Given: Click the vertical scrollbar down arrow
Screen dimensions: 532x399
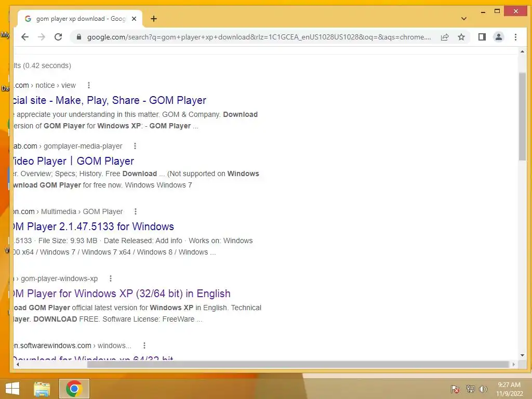Looking at the screenshot, I should (x=522, y=355).
